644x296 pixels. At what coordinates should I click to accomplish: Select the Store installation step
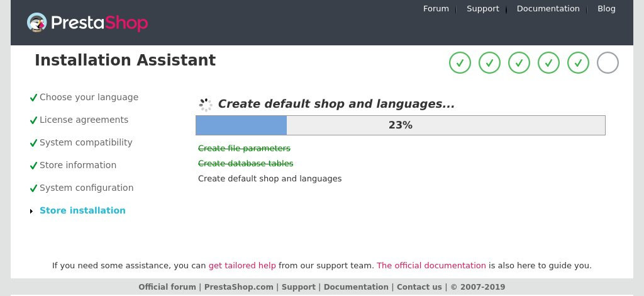82,210
